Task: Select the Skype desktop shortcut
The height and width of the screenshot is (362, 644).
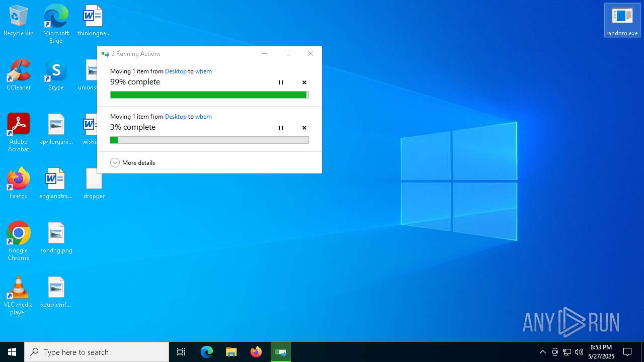Action: coord(56,75)
